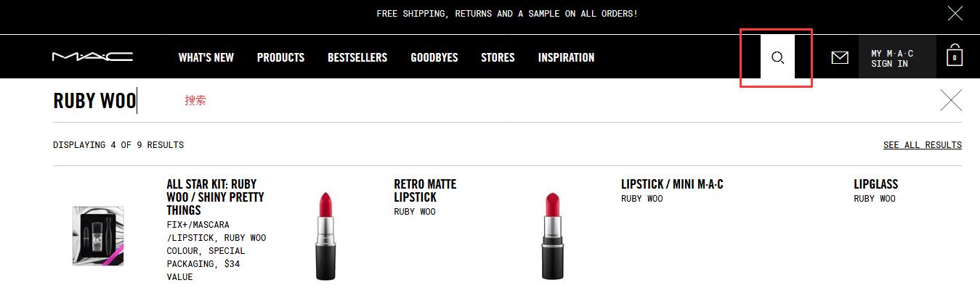The height and width of the screenshot is (296, 980).
Task: Click the MAC logo
Action: click(92, 57)
